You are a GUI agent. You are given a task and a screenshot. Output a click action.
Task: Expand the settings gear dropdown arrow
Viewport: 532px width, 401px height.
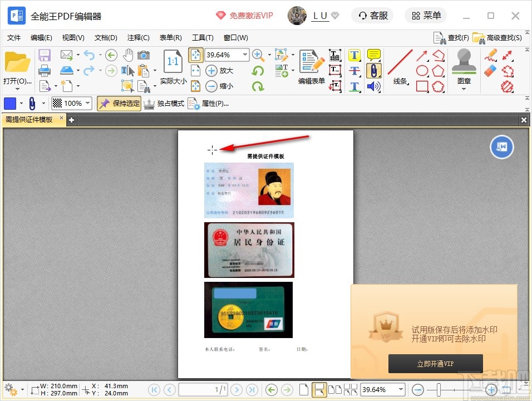(22, 389)
